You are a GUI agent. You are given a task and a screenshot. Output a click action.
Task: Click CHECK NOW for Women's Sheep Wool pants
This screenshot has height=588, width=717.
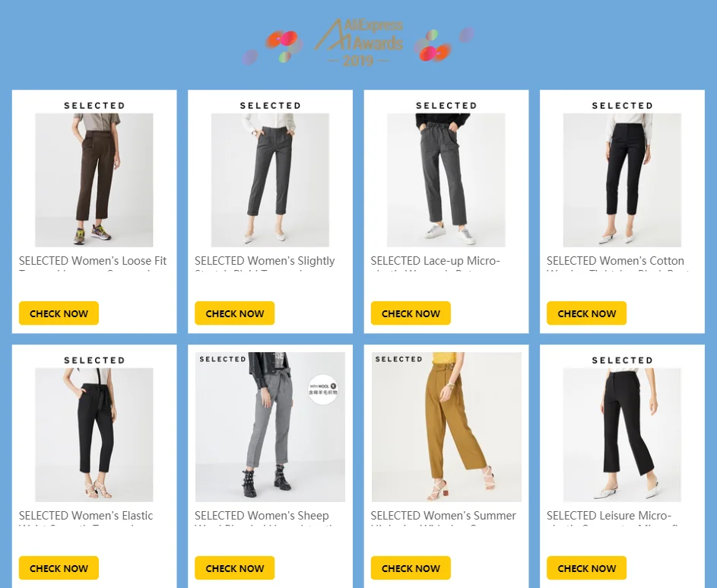tap(235, 568)
